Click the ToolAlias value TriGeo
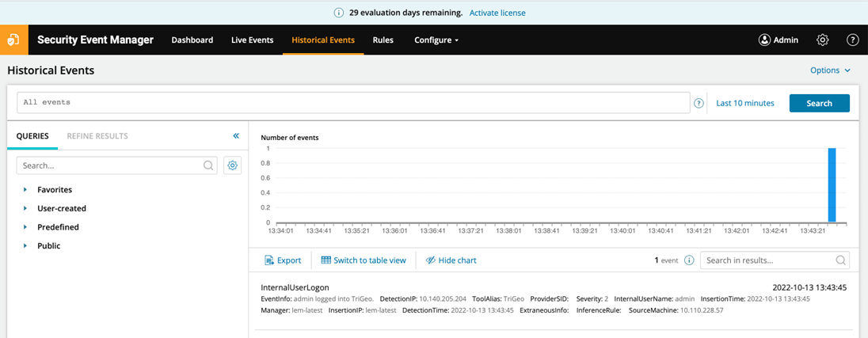This screenshot has height=338, width=868. (x=514, y=298)
